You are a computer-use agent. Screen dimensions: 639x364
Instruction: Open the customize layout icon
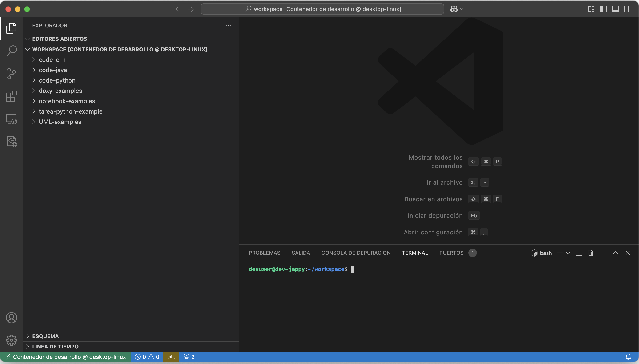tap(591, 9)
